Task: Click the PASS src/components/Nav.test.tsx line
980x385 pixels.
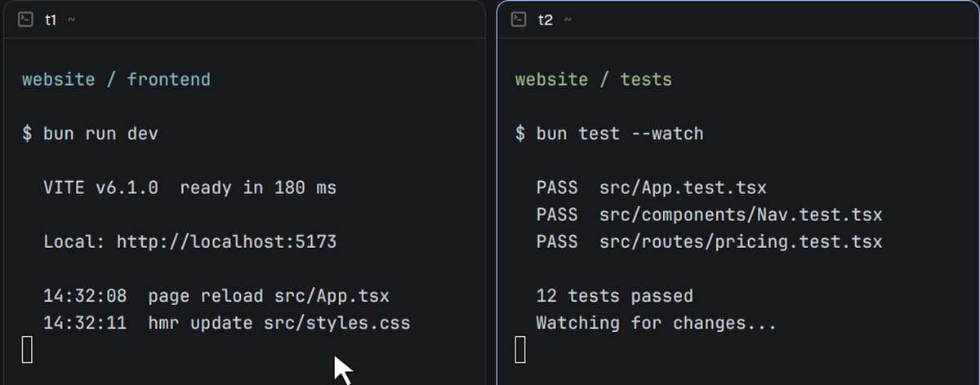Action: pyautogui.click(x=710, y=215)
